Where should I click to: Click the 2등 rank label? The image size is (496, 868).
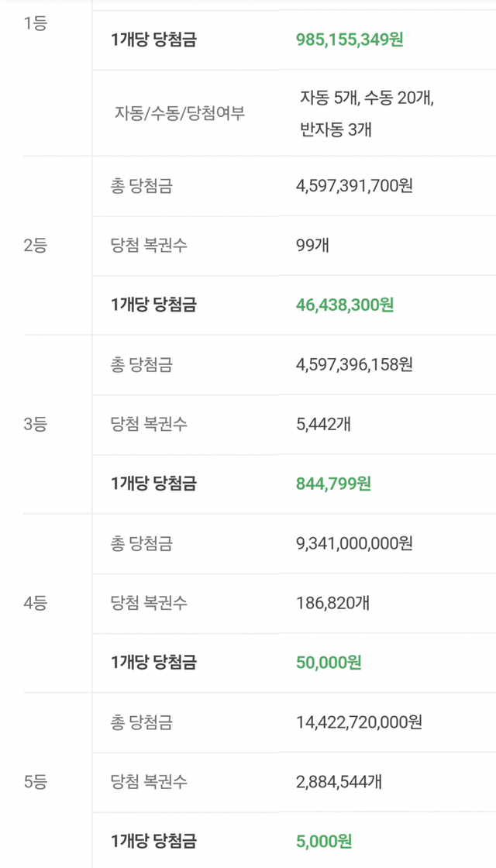(35, 246)
